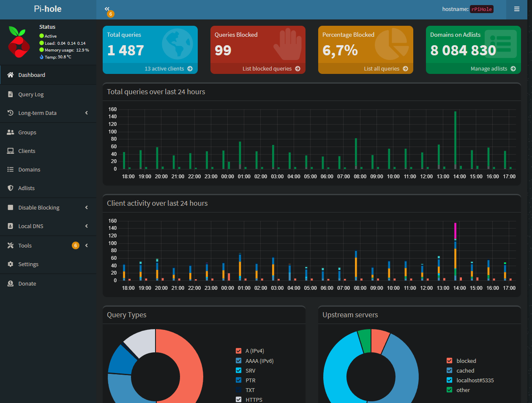Toggle blocked upstream legend checkbox
Image resolution: width=532 pixels, height=403 pixels.
point(450,361)
